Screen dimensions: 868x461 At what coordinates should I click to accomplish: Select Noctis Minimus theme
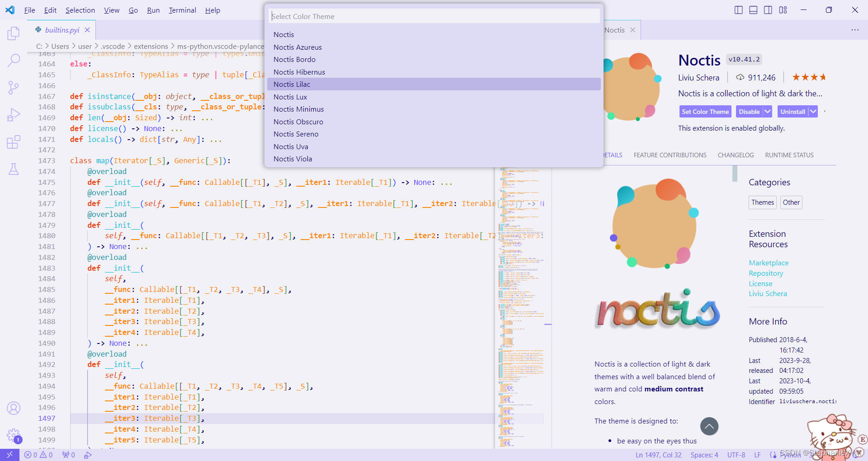pyautogui.click(x=434, y=109)
